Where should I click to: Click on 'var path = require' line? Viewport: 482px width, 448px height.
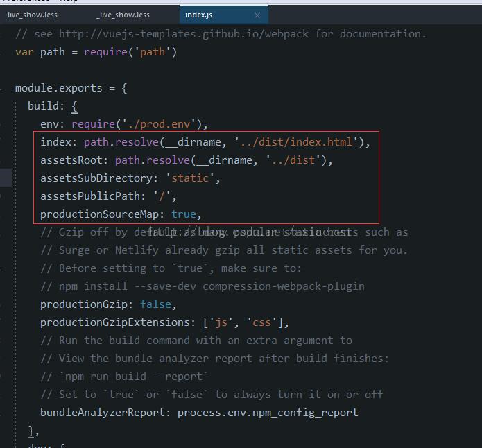click(96, 52)
